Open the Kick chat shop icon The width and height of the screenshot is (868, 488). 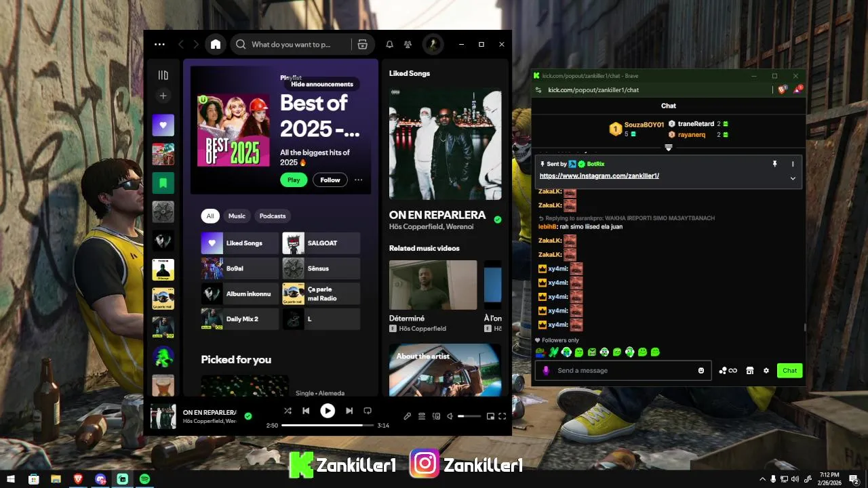tap(749, 370)
